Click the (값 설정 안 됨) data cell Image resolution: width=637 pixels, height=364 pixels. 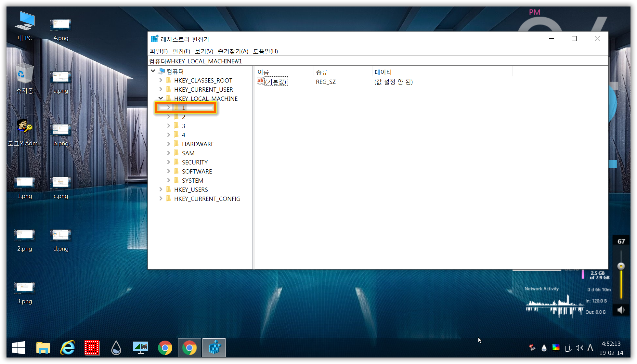coord(393,82)
